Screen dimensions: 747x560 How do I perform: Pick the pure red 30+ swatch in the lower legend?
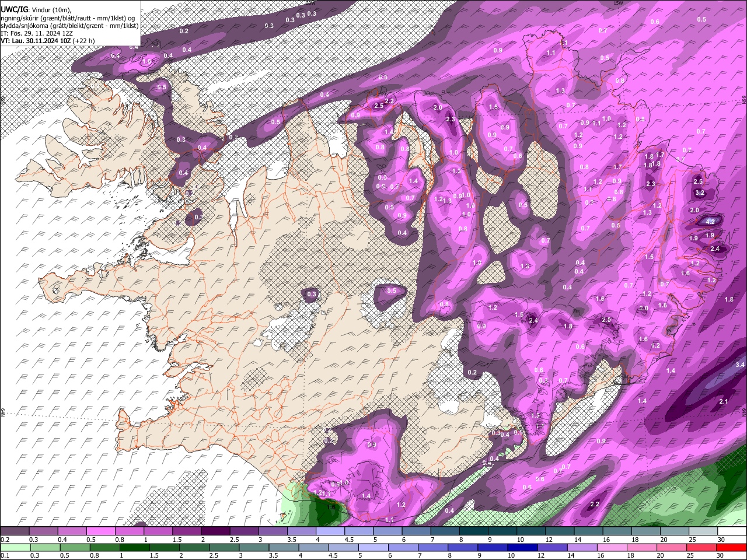[x=731, y=547]
